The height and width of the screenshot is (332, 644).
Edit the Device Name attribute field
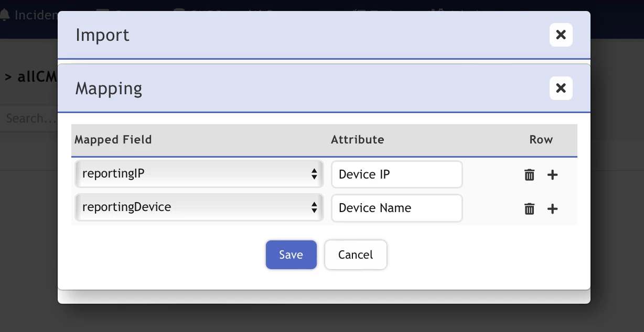[x=396, y=208]
